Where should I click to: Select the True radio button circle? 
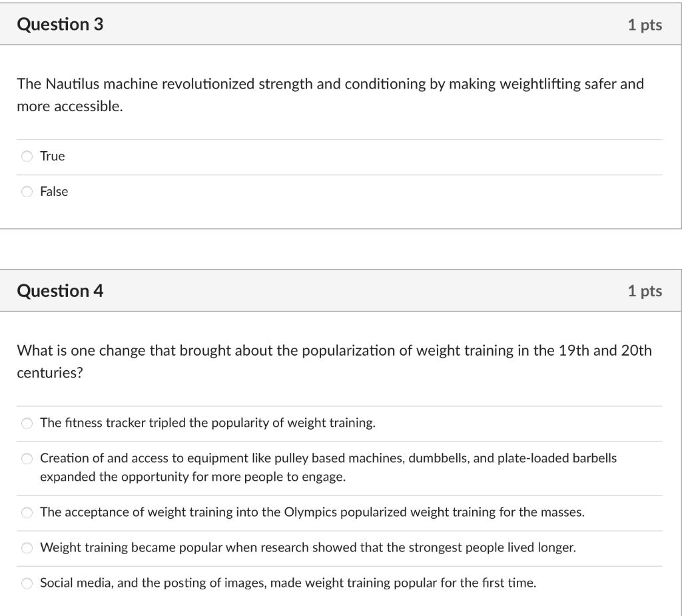[x=27, y=156]
